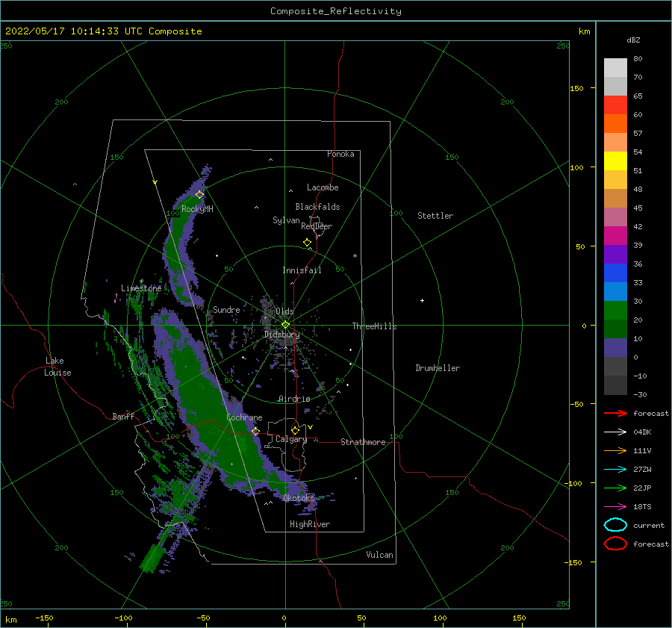Image resolution: width=672 pixels, height=628 pixels.
Task: Click the purple 10 dBZ color swatch
Action: pos(615,348)
